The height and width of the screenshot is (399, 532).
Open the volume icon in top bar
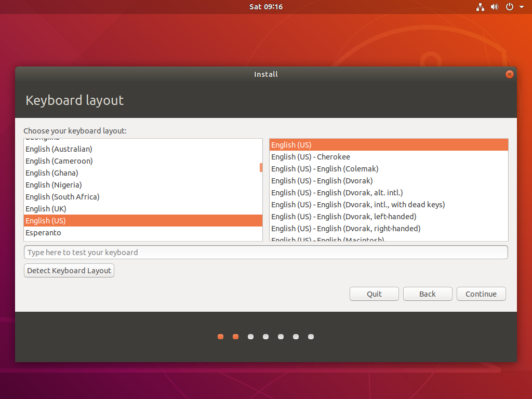click(495, 7)
